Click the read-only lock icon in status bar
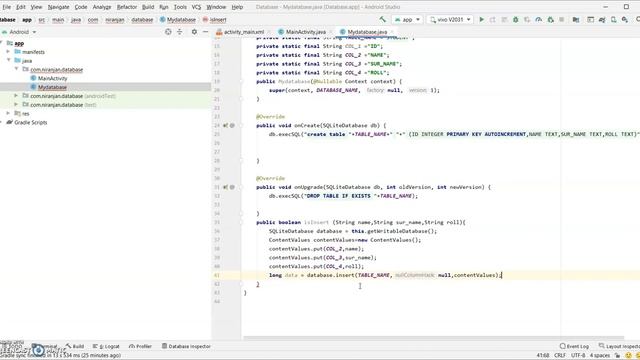The image size is (640, 360). [x=618, y=356]
